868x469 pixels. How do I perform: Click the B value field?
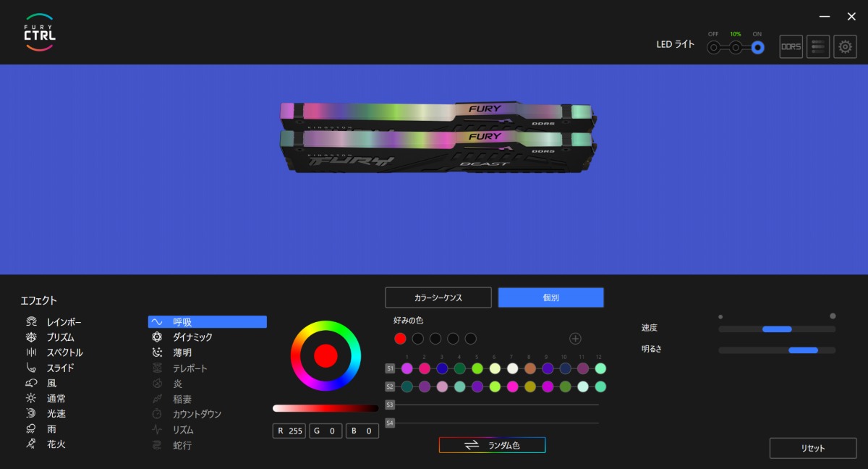tap(362, 431)
